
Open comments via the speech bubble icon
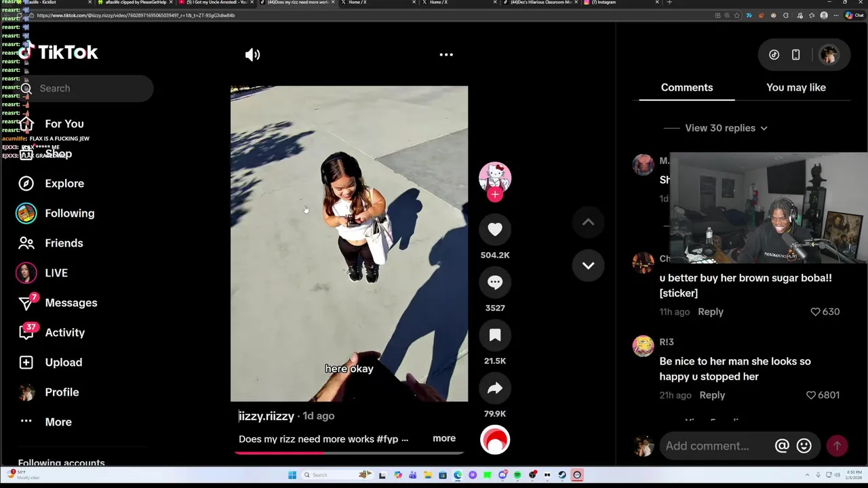[495, 283]
